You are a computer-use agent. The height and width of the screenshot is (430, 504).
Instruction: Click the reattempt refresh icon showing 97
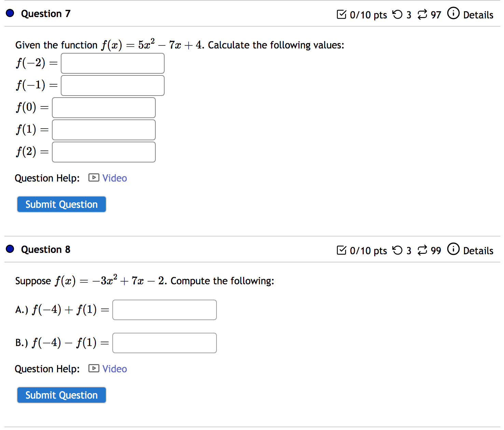pyautogui.click(x=422, y=14)
